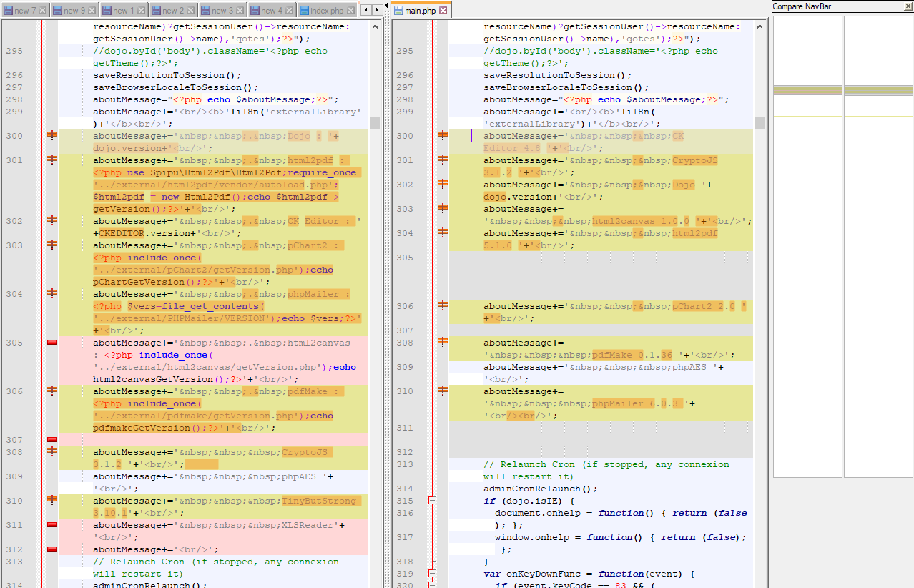Collapse the fold at line 319 in main.php

pos(432,574)
